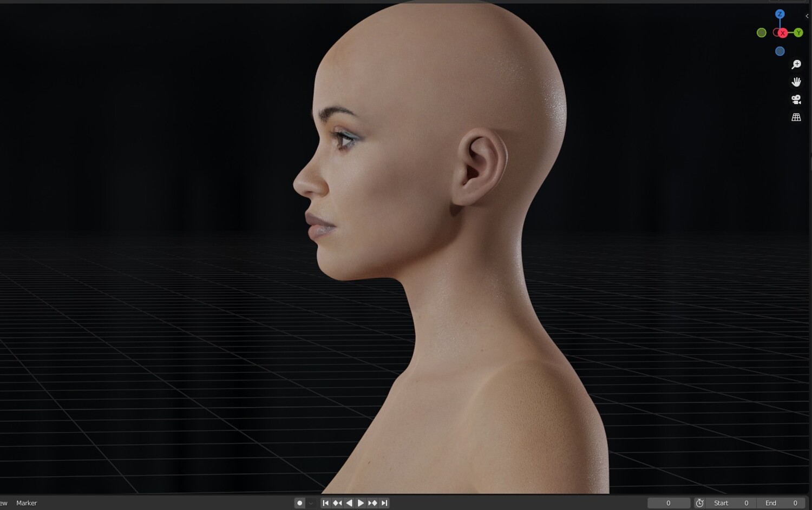Jump to the end frame
The image size is (812, 510).
384,503
